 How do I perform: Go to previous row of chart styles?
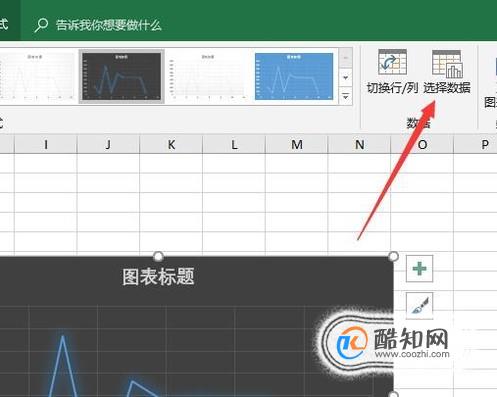click(346, 58)
